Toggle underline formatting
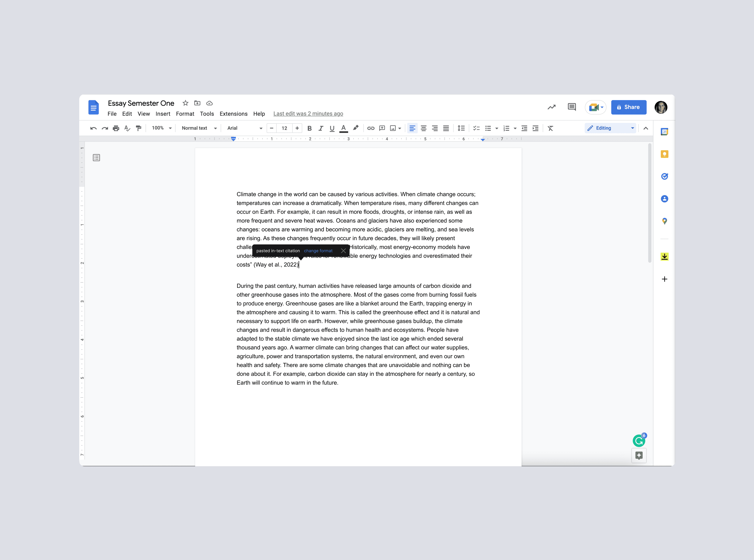The image size is (754, 560). coord(332,128)
